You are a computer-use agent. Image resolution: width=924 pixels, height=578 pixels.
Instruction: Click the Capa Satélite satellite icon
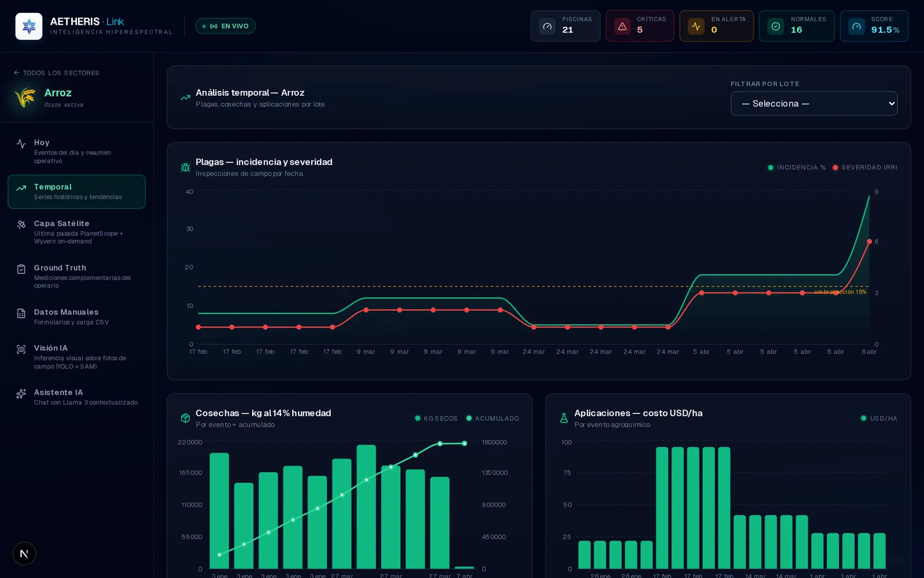21,224
